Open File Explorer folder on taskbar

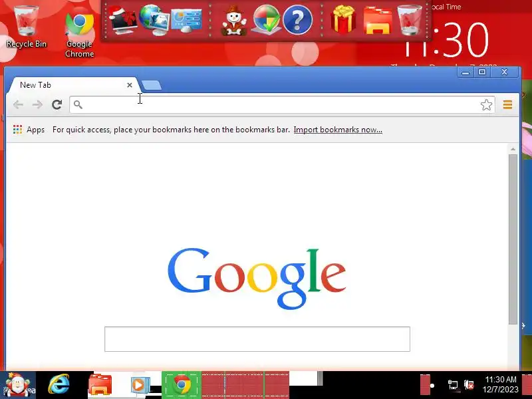coord(100,385)
